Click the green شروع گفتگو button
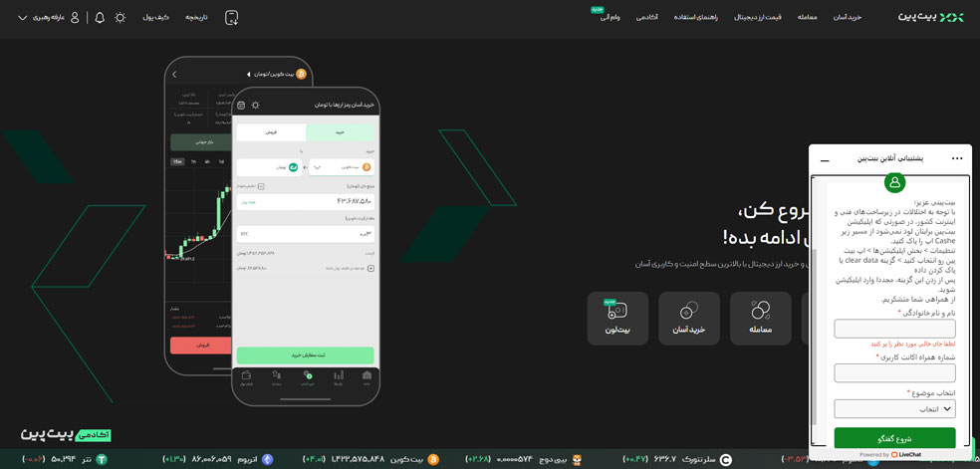Viewport: 980px width, 469px height. click(894, 438)
